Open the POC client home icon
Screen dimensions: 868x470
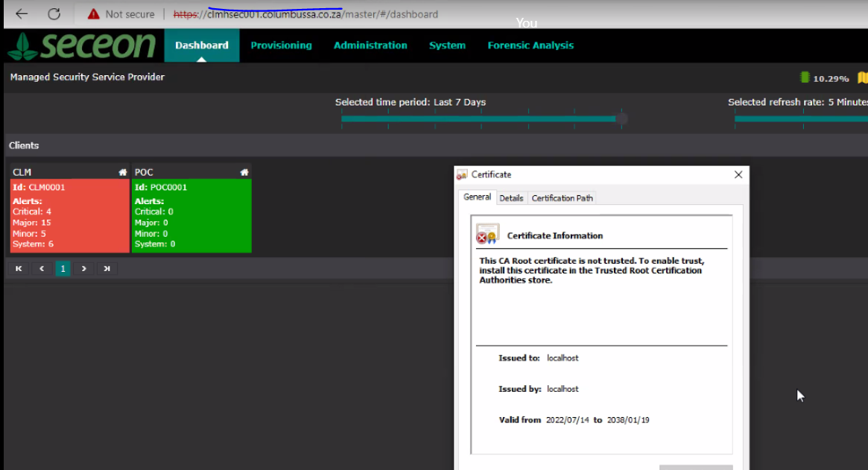click(x=244, y=172)
